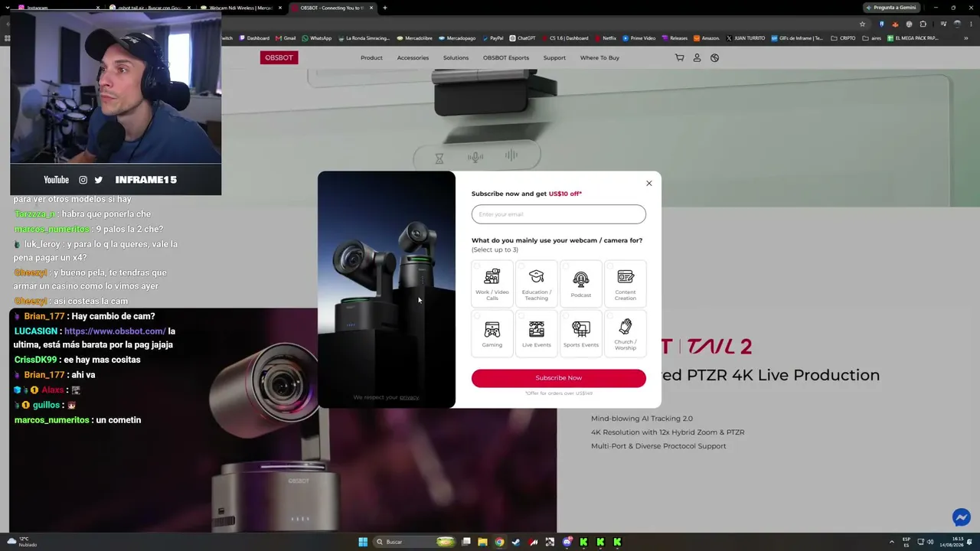Open the CRIPTO bookmarks folder
This screenshot has width=980, height=551.
tap(843, 38)
